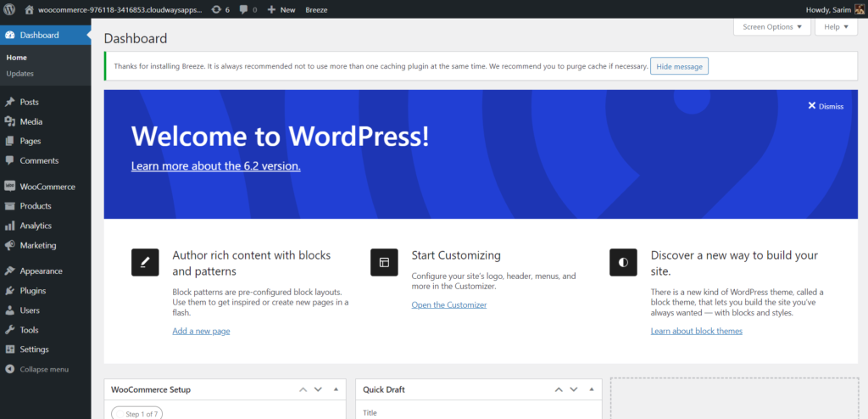Hide the Breeze message
This screenshot has width=868, height=419.
point(679,66)
